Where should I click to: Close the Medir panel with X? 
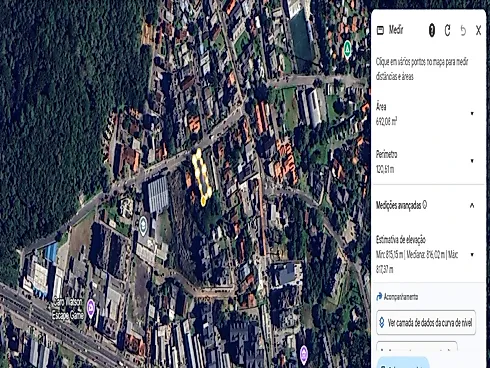(x=478, y=31)
